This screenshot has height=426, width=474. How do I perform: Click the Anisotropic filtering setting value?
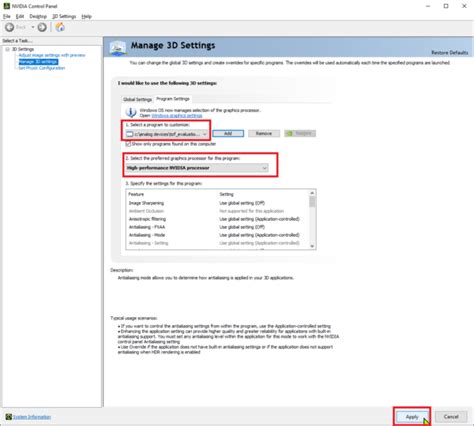(x=259, y=219)
